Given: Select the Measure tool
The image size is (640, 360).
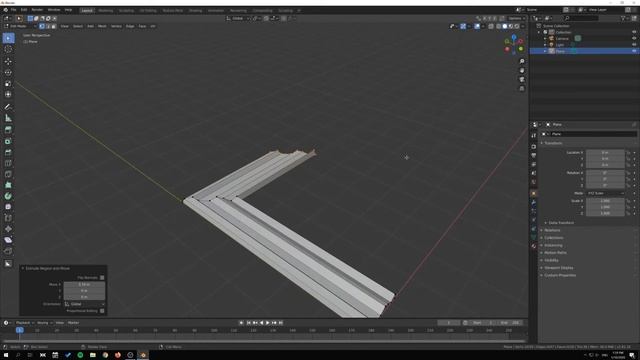Looking at the screenshot, I should pyautogui.click(x=8, y=118).
